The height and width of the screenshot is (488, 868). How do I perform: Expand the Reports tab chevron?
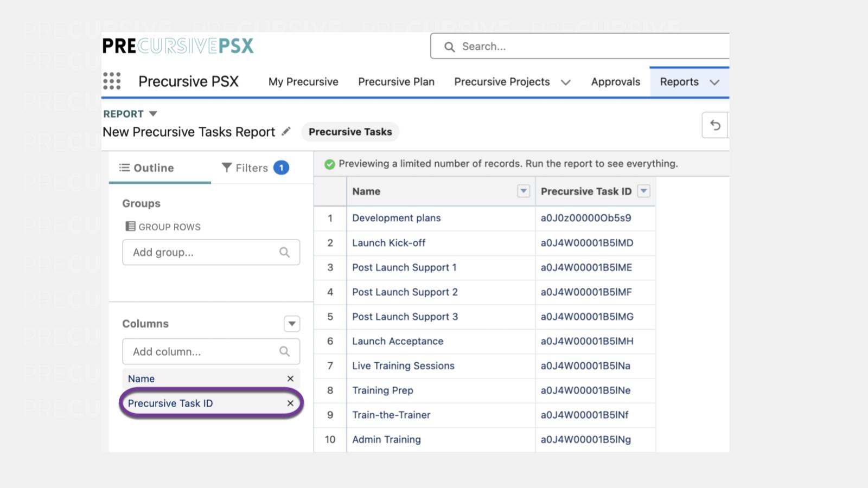pyautogui.click(x=714, y=82)
